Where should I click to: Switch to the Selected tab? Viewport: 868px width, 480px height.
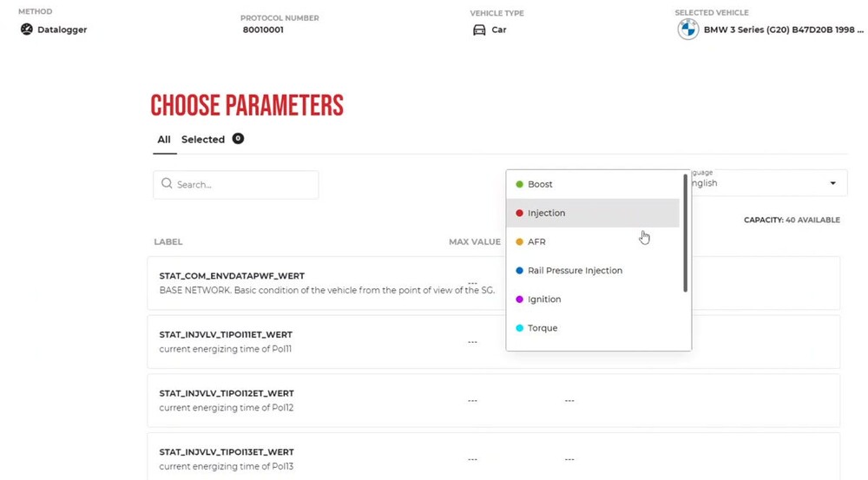tap(203, 140)
